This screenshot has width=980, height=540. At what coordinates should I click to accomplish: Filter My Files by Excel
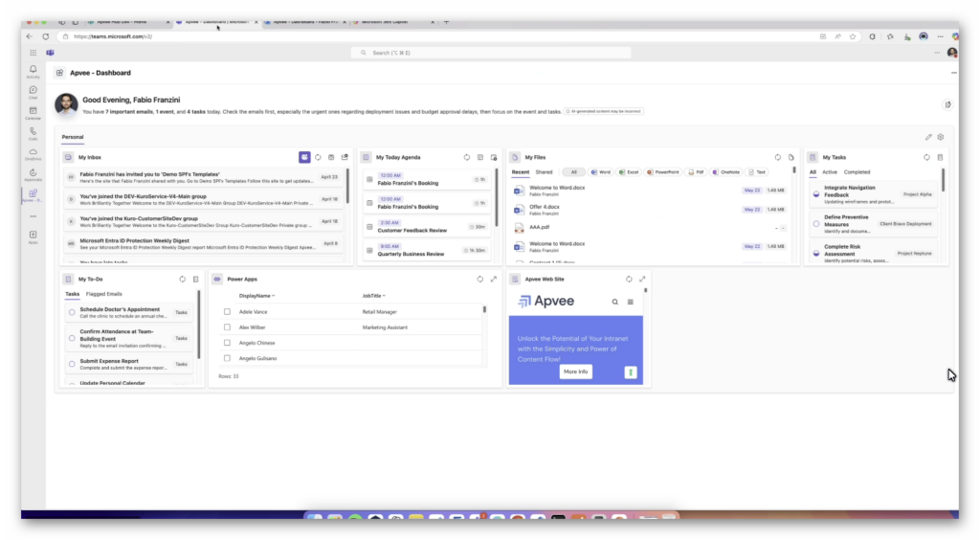pos(629,172)
